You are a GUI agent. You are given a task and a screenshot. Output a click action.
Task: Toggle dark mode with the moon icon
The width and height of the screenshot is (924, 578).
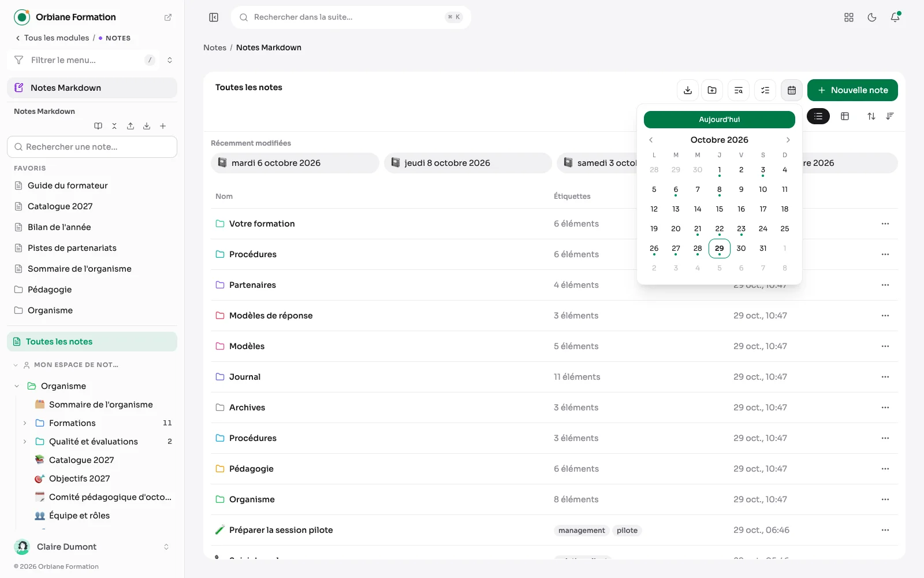click(x=872, y=17)
